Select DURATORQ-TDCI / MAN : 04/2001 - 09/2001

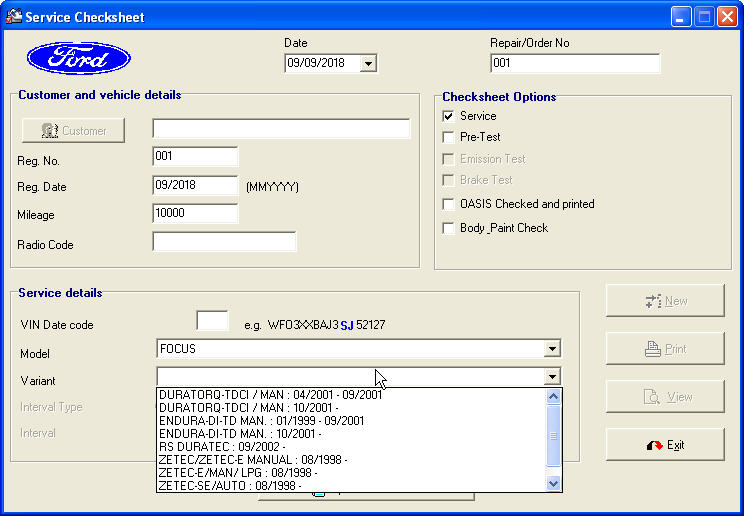tap(351, 395)
